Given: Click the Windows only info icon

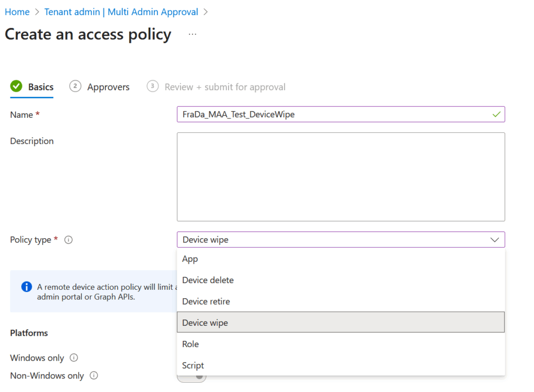Looking at the screenshot, I should click(74, 358).
